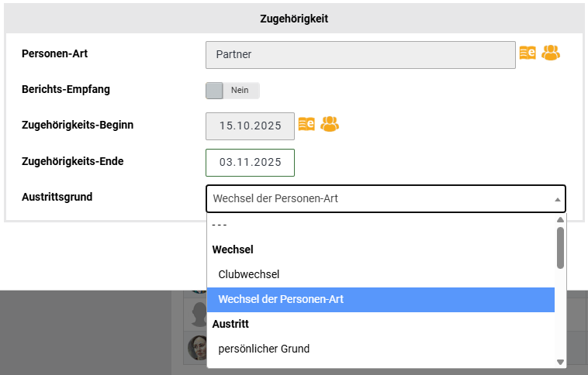The height and width of the screenshot is (375, 588).
Task: Open the Austrittsgrund dropdown
Action: pyautogui.click(x=386, y=198)
